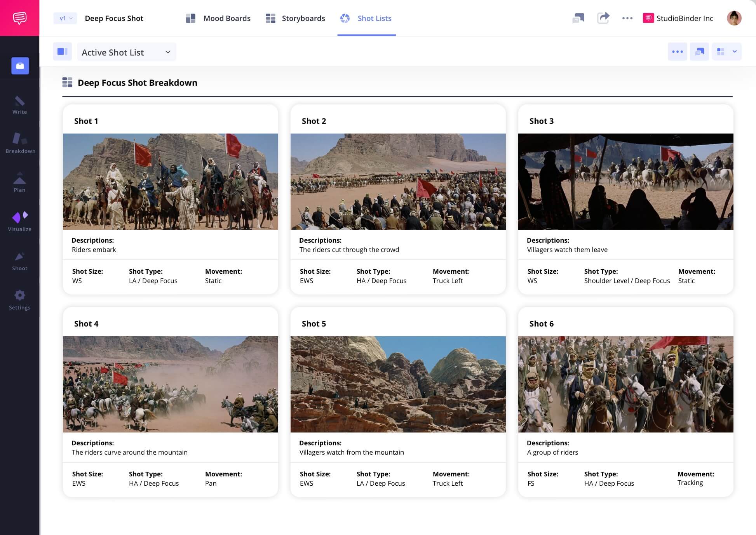Click the StudioBinder Inc workspace name
Viewport: 756px width, 535px height.
pyautogui.click(x=685, y=18)
